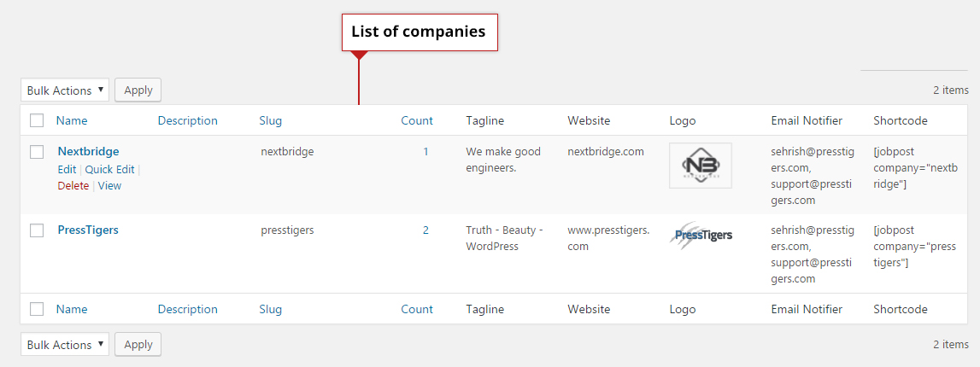
Task: Sort by Description in the header row
Action: click(x=187, y=120)
